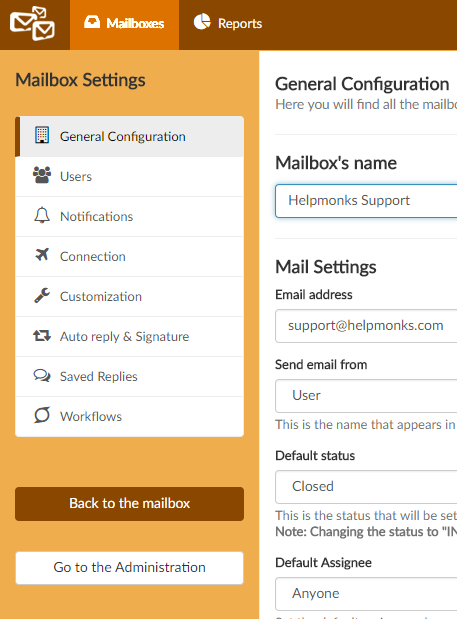Click the Email address label
457x619 pixels.
point(314,294)
